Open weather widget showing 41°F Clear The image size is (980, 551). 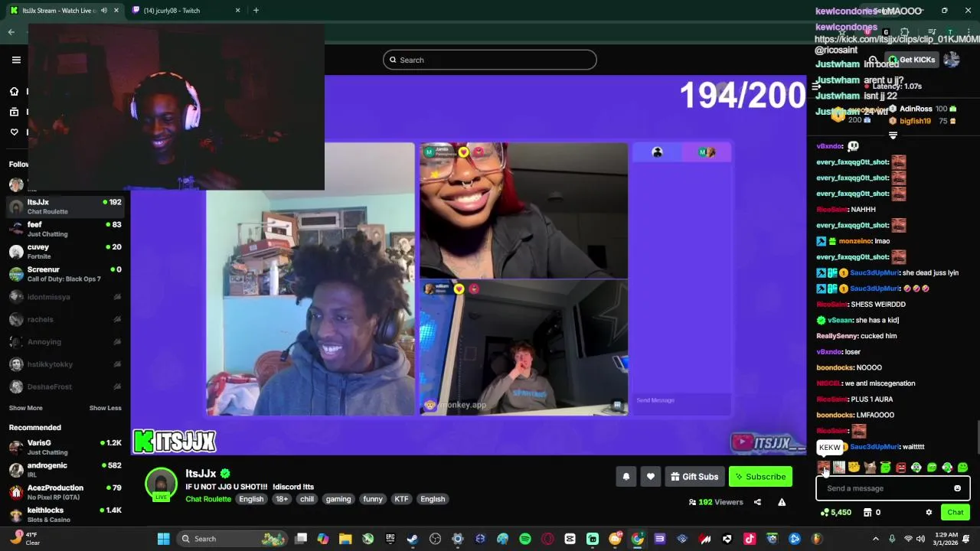pyautogui.click(x=24, y=539)
